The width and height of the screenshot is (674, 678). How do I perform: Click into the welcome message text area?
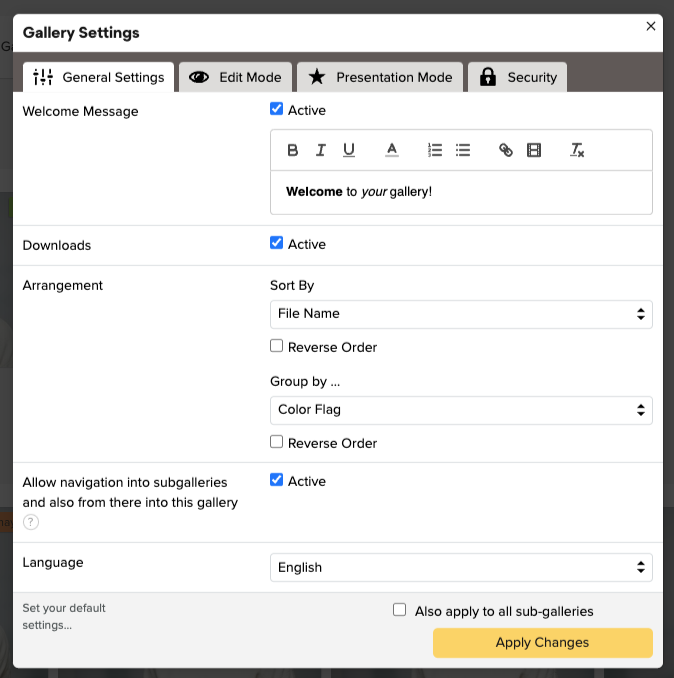[461, 192]
